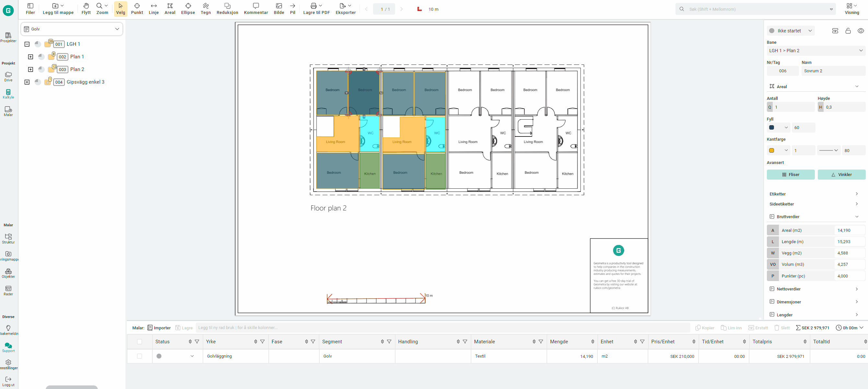Open the Visning menu

pos(851,9)
